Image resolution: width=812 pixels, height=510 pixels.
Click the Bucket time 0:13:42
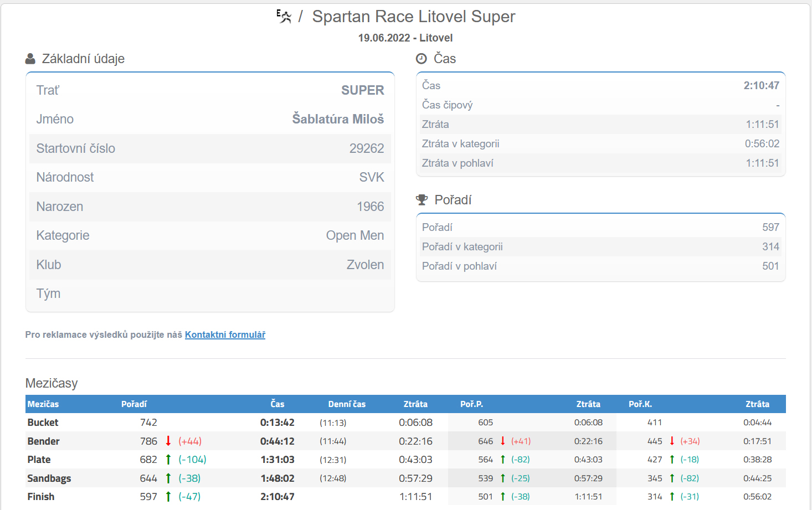click(277, 423)
